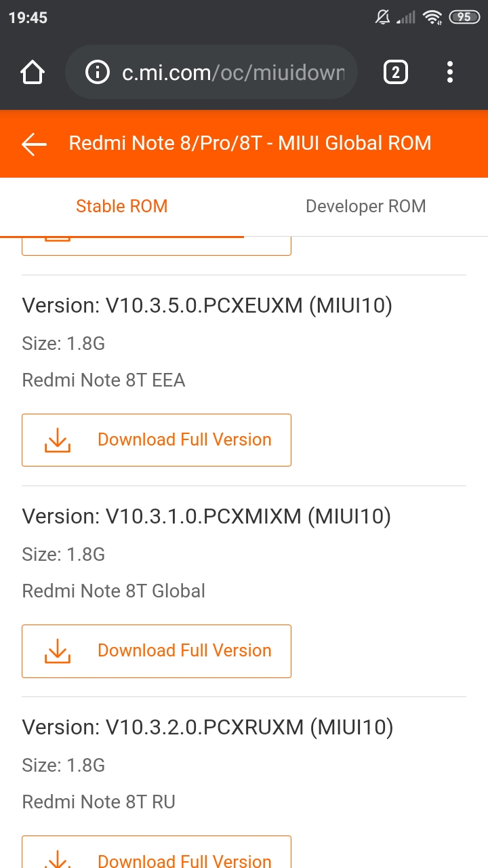Switch to the Stable ROM tab
488x868 pixels.
[122, 206]
